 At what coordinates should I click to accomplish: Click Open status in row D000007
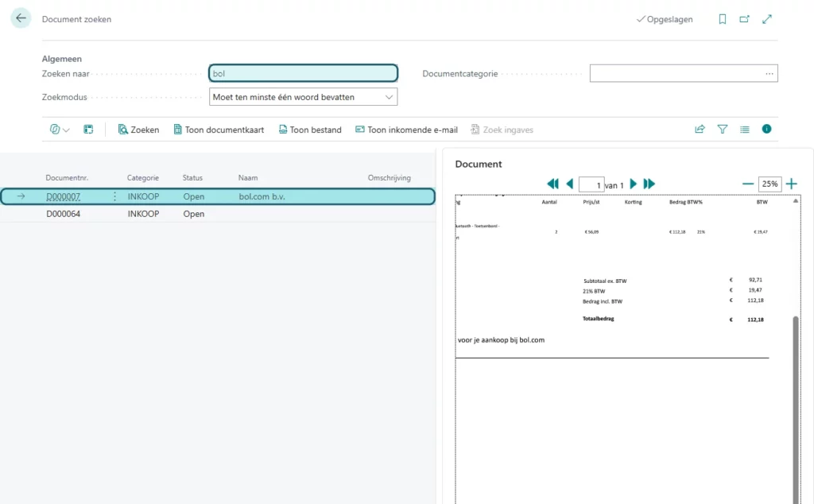194,196
